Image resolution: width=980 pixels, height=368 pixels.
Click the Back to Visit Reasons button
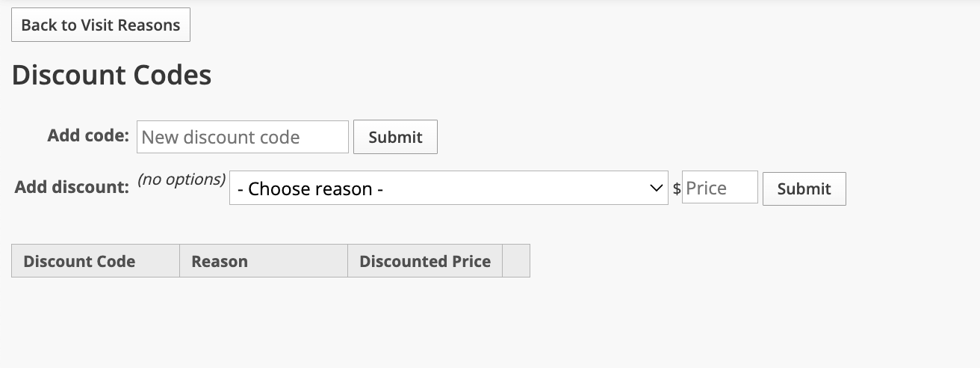pos(101,25)
